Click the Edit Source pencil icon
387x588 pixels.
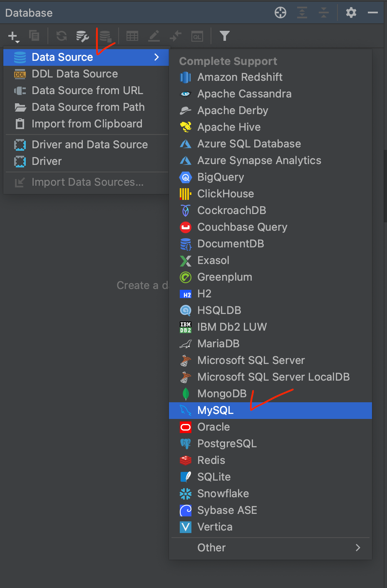pyautogui.click(x=154, y=36)
